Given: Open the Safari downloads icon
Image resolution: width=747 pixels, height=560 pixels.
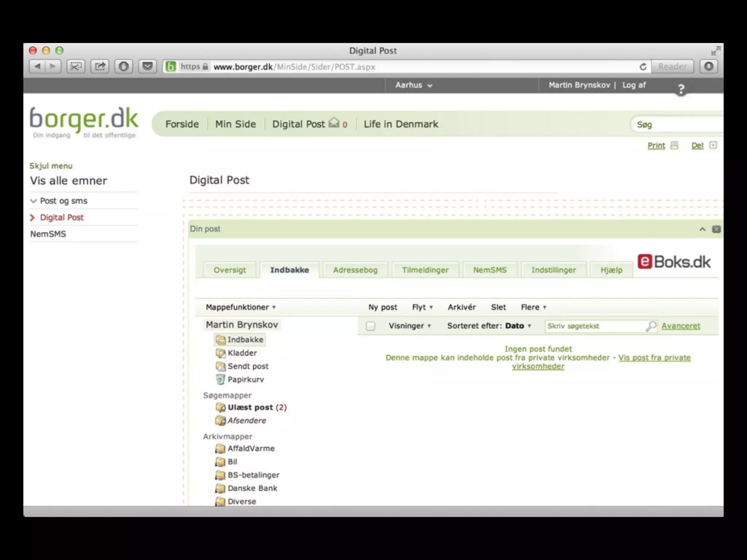Looking at the screenshot, I should coord(709,66).
